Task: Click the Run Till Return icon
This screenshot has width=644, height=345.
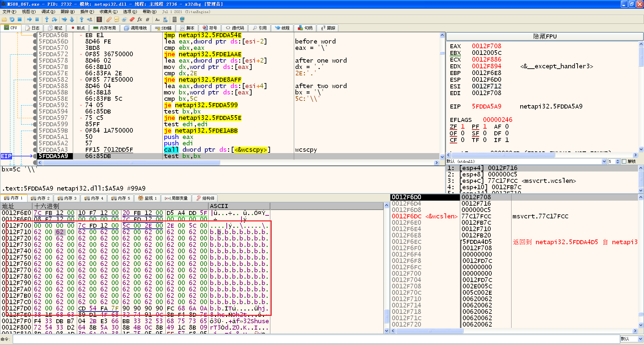Action: (x=82, y=19)
